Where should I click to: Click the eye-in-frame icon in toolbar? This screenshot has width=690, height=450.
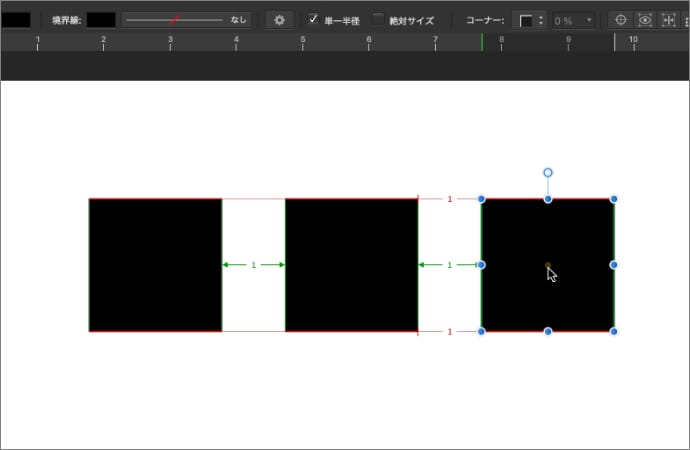point(645,20)
